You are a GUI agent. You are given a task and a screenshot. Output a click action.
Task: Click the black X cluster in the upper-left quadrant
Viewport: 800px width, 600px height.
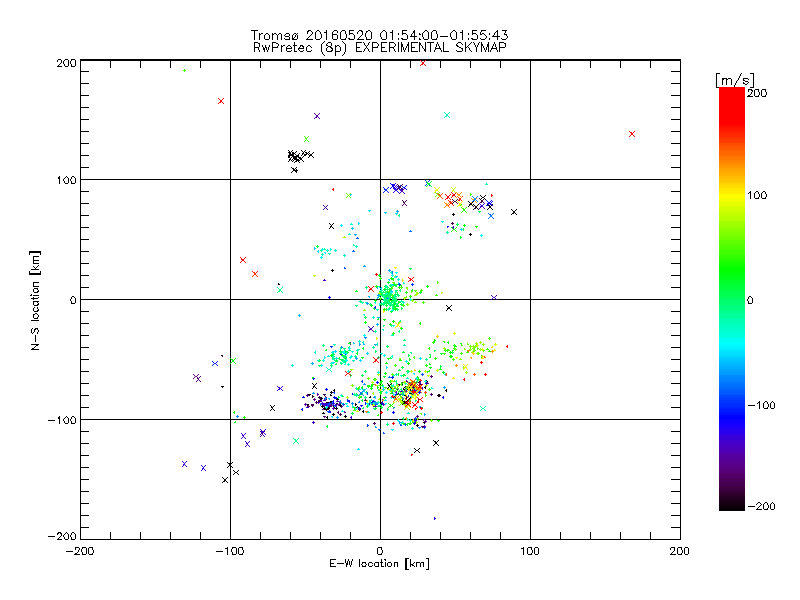click(300, 159)
